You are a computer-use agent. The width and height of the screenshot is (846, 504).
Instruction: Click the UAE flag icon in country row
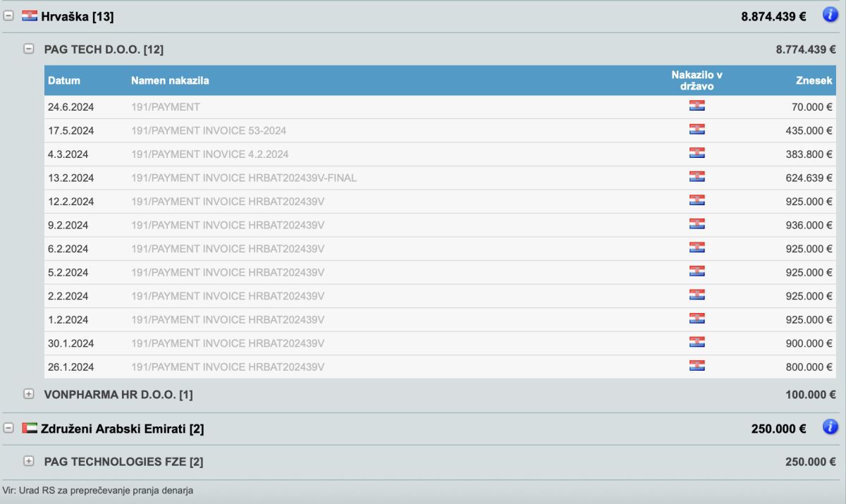30,428
